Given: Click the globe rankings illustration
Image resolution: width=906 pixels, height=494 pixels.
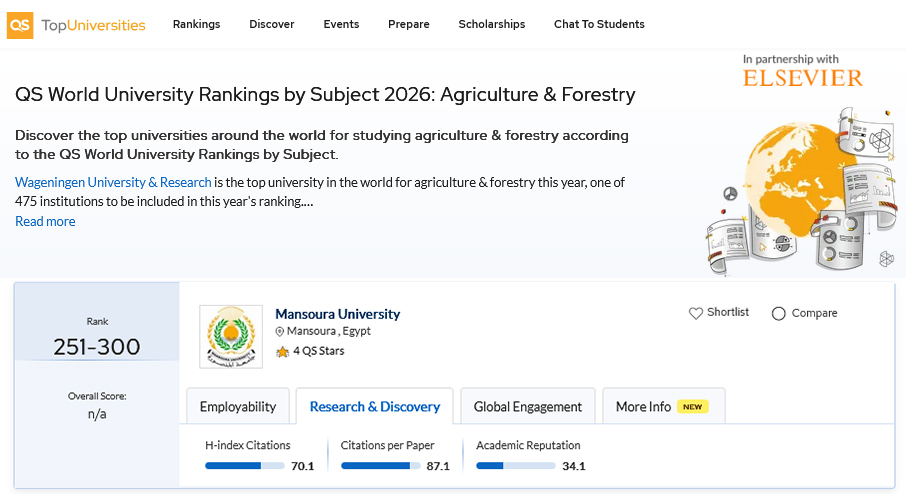Looking at the screenshot, I should [800, 190].
